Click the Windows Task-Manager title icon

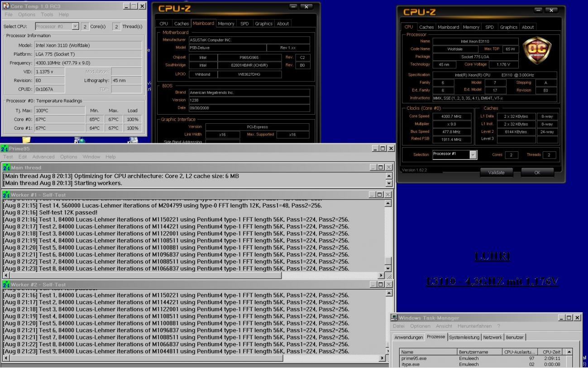pos(395,318)
